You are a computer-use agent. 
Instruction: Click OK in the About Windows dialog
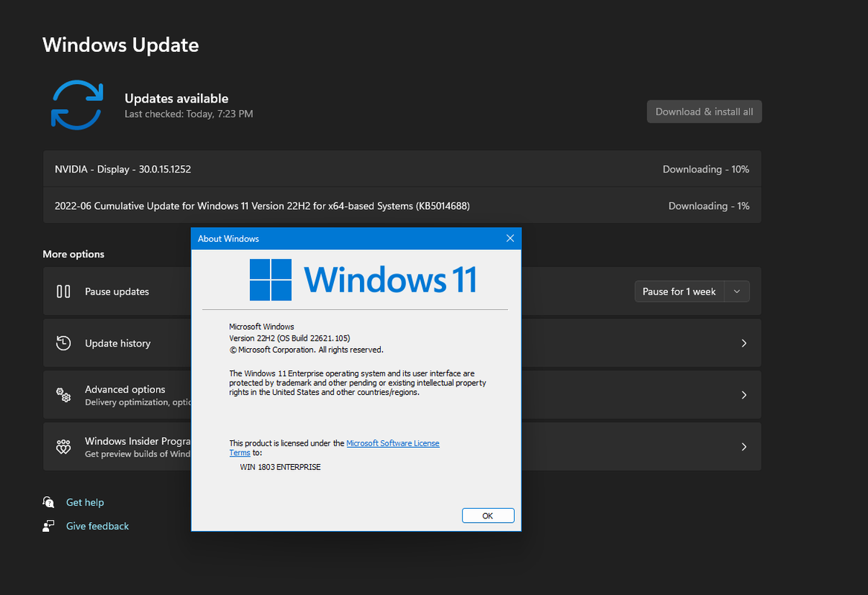(x=488, y=515)
